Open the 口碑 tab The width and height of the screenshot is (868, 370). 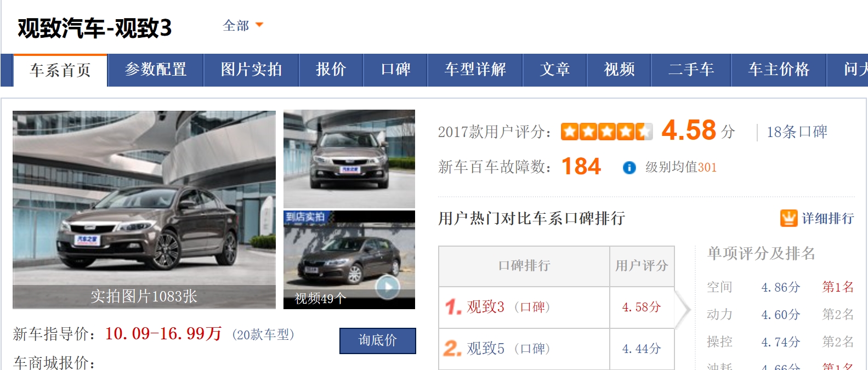[395, 70]
